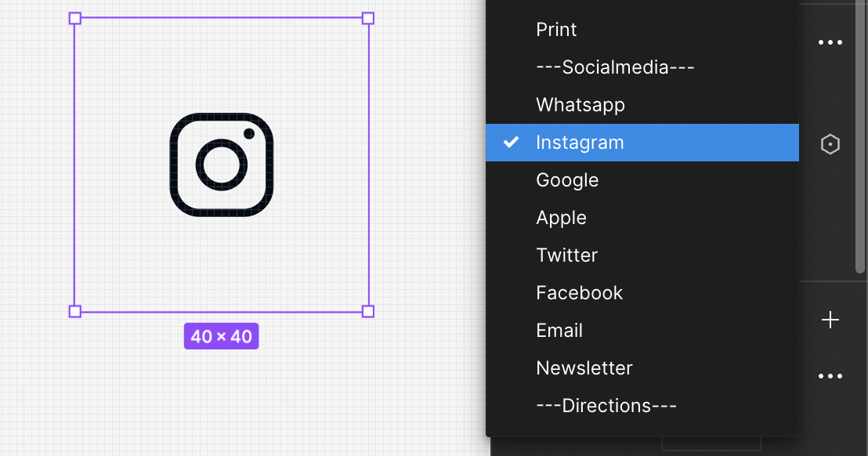Screen dimensions: 868x456
Task: Open the top three-dots options menu
Action: tap(830, 42)
